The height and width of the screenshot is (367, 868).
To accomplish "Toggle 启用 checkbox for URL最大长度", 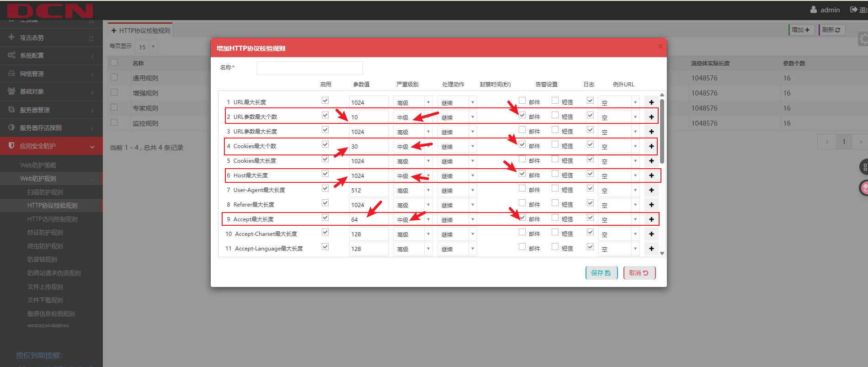I will click(325, 101).
